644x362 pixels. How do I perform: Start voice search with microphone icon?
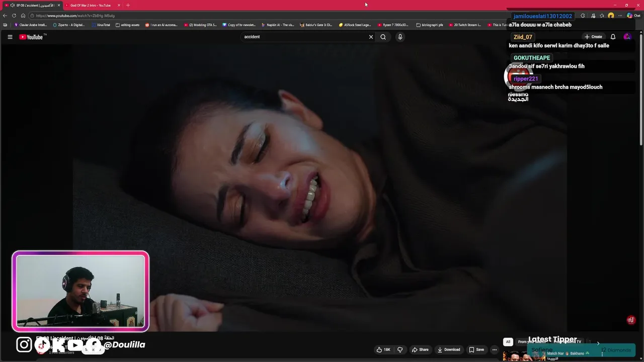point(400,37)
